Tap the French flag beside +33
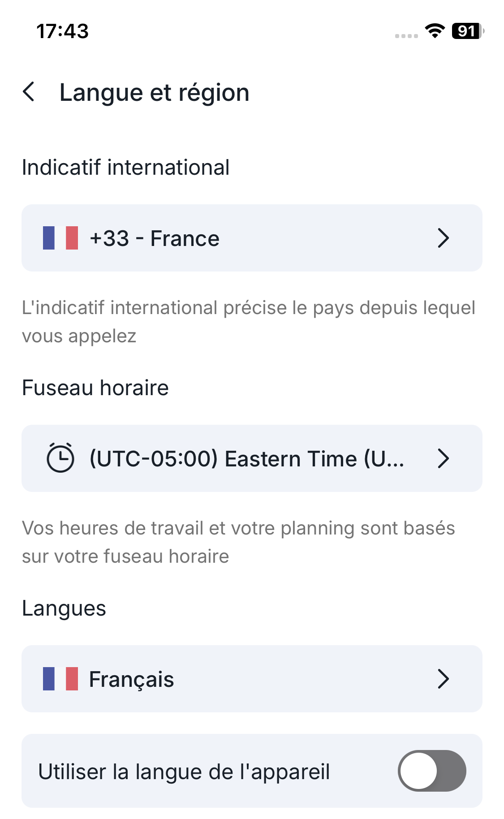Image resolution: width=504 pixels, height=819 pixels. (60, 238)
